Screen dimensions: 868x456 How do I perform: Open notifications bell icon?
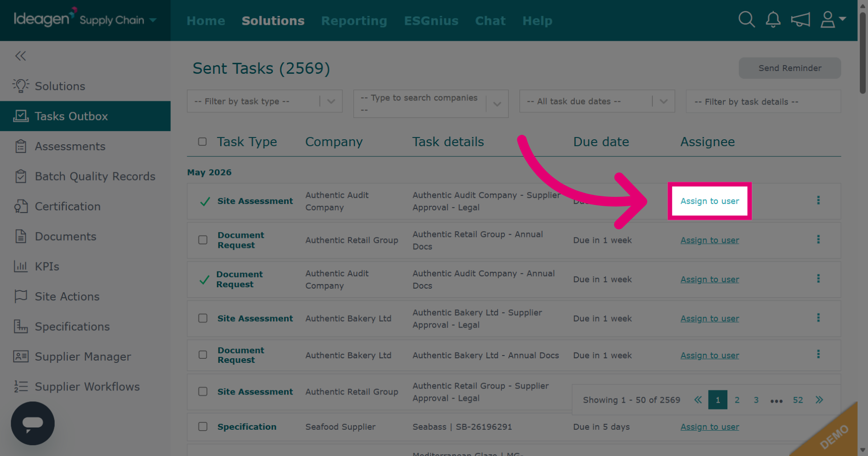coord(773,20)
